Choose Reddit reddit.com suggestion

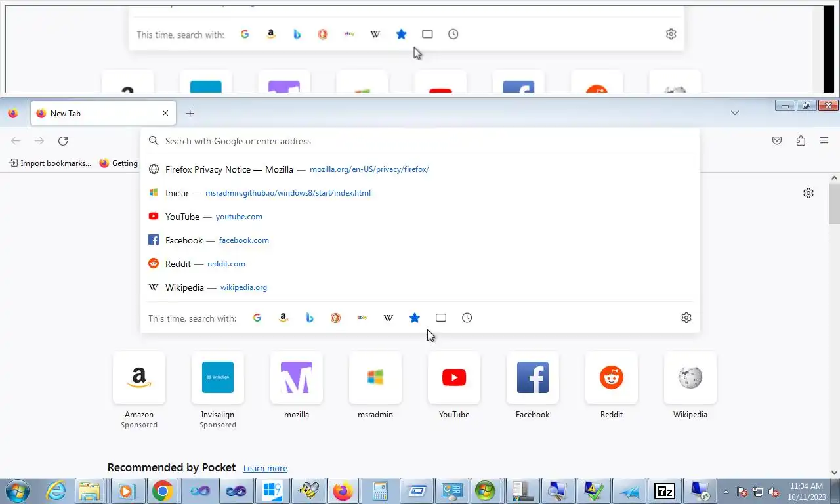pos(420,264)
